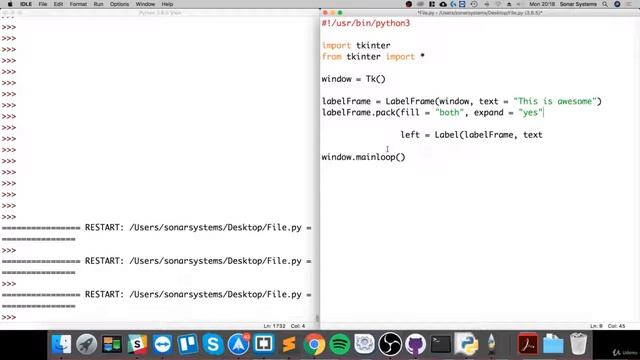The image size is (640, 360).
Task: Open the Trash in the dock
Action: coord(578,344)
